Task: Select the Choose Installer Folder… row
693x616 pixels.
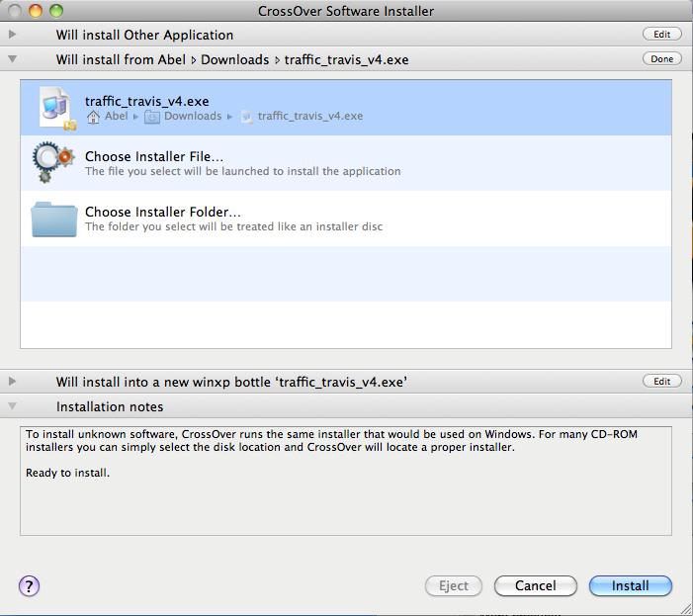Action: [346, 219]
